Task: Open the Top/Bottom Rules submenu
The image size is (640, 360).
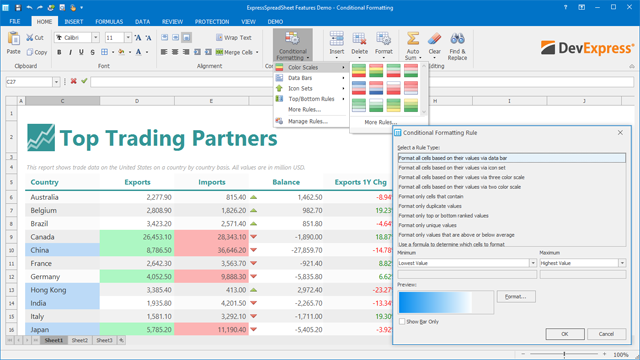Action: pyautogui.click(x=311, y=99)
